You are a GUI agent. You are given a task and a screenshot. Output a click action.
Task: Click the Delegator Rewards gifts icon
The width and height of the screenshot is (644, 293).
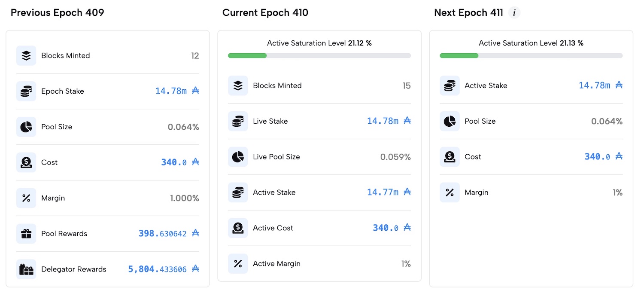pyautogui.click(x=26, y=269)
